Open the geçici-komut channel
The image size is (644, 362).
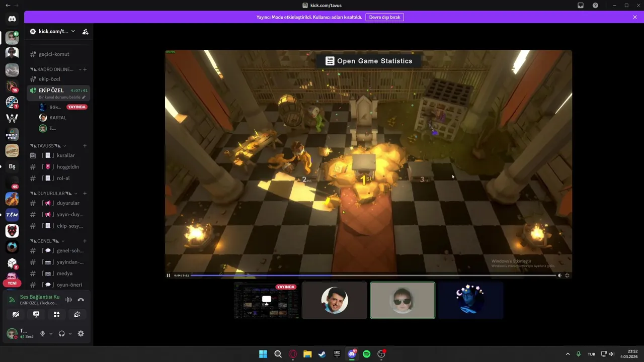tap(58, 54)
